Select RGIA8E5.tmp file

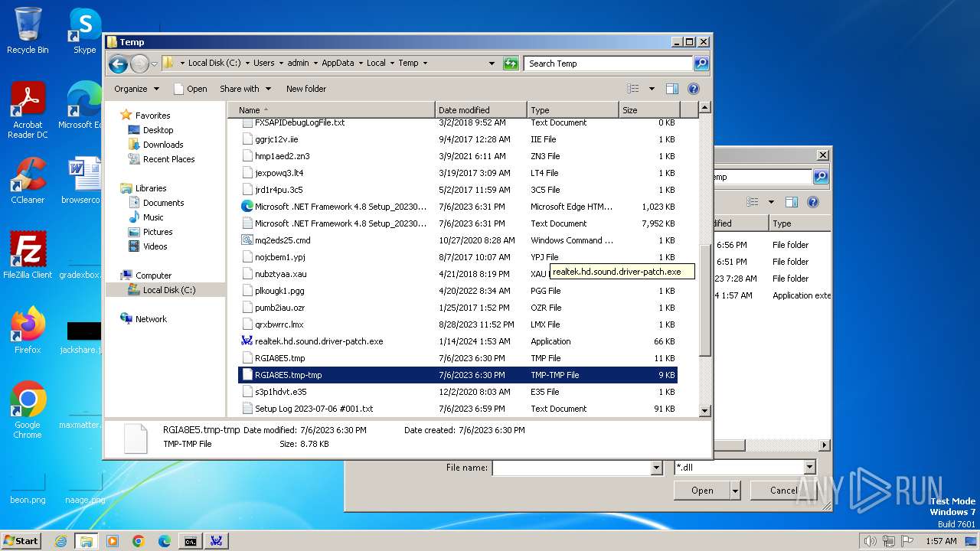tap(458, 358)
